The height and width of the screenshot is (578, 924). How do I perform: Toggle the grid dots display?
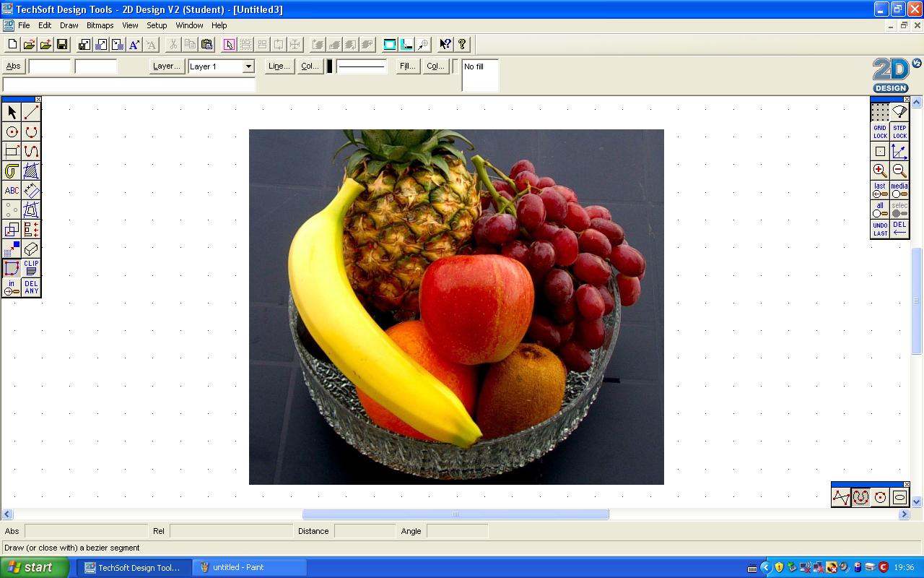point(880,112)
